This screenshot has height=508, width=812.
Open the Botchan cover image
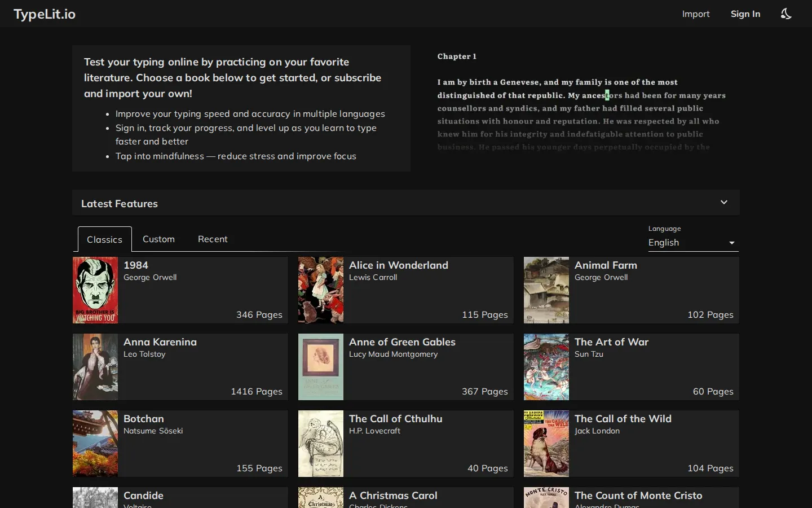pyautogui.click(x=95, y=444)
